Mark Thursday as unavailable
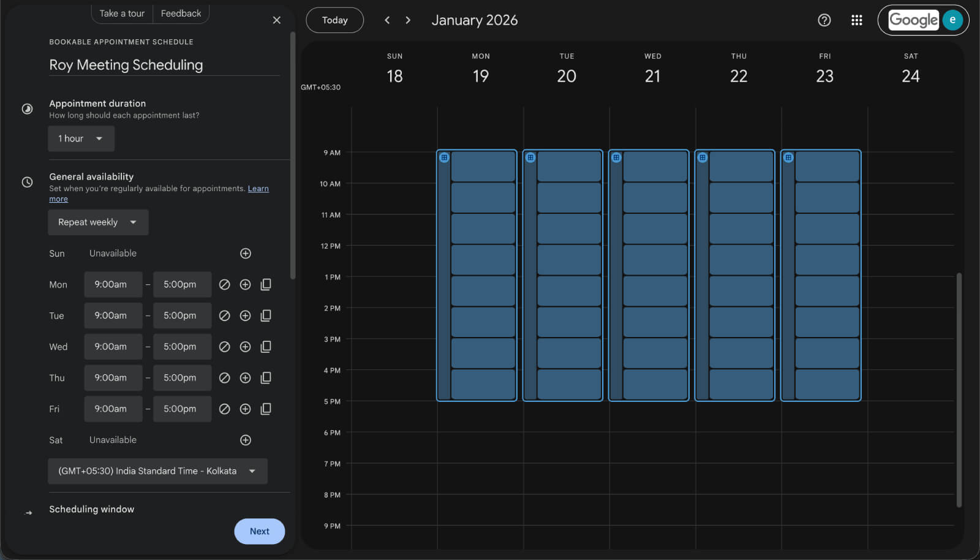The width and height of the screenshot is (980, 560). click(225, 378)
